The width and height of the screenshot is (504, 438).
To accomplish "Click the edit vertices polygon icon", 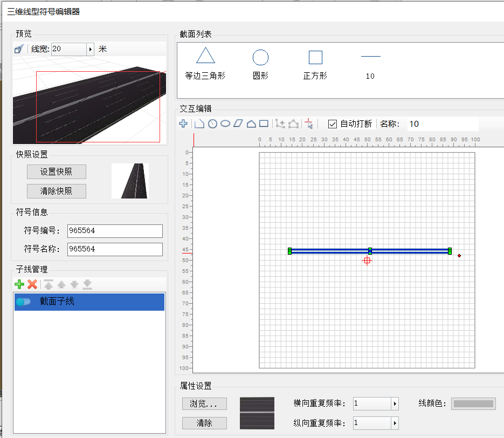I will coord(293,124).
